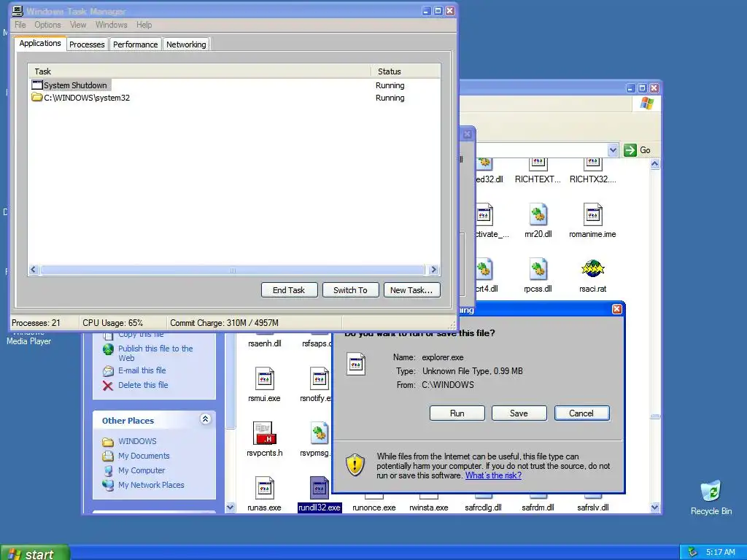Select the rnr20.dll file icon
This screenshot has height=560, width=747.
tap(538, 215)
